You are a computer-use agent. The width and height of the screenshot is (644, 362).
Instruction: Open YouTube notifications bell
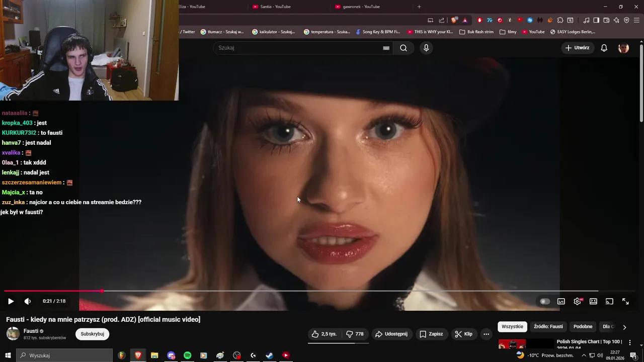604,48
